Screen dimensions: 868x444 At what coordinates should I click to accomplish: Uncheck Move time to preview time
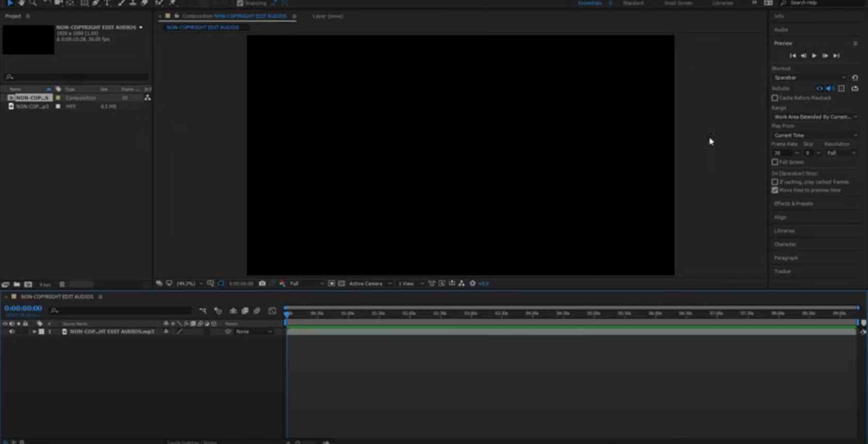[775, 190]
